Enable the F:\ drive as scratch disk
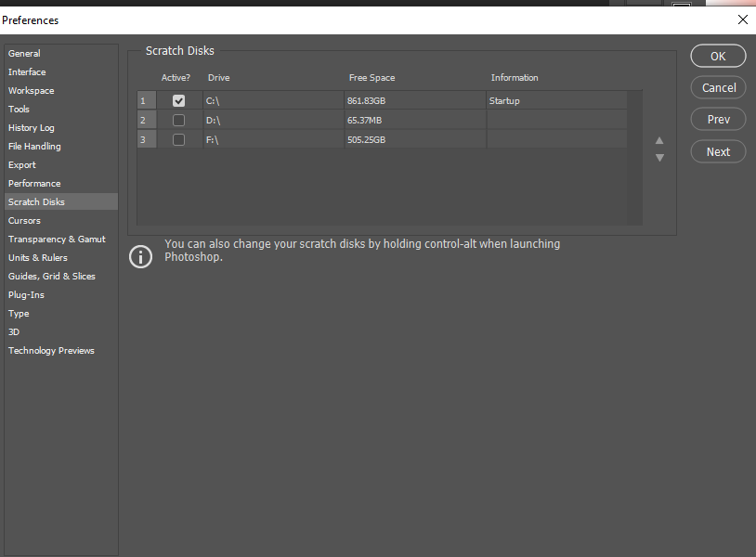The height and width of the screenshot is (557, 756). [178, 140]
